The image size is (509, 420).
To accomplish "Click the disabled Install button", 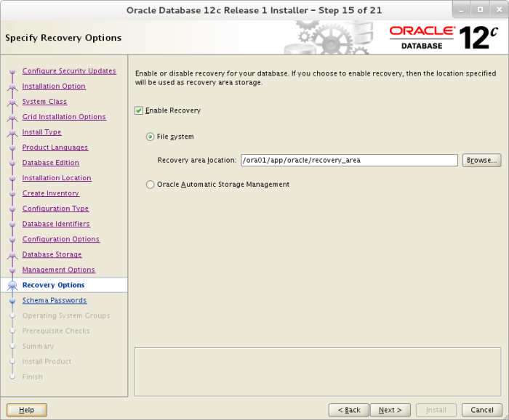I will click(x=436, y=410).
